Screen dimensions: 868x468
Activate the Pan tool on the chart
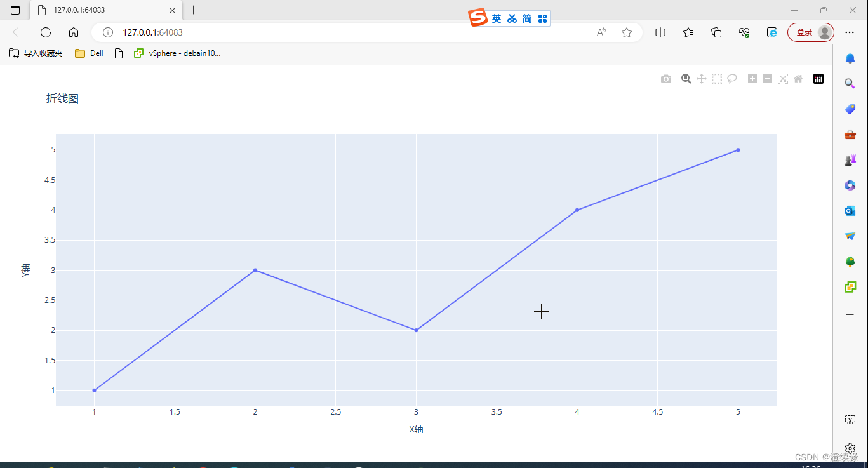click(701, 78)
